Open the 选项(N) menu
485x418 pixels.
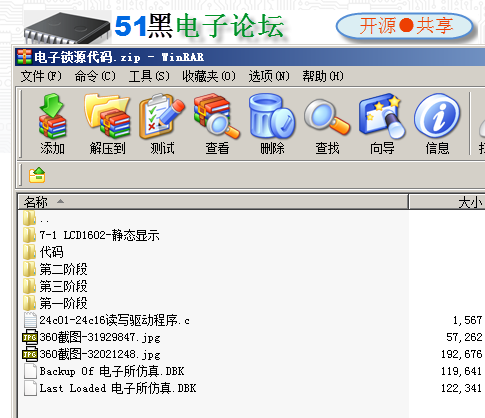point(269,76)
